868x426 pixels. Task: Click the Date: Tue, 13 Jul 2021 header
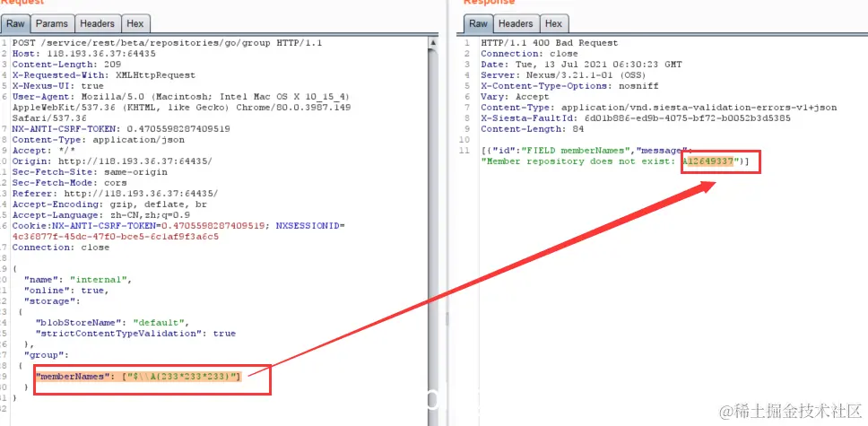coord(581,65)
